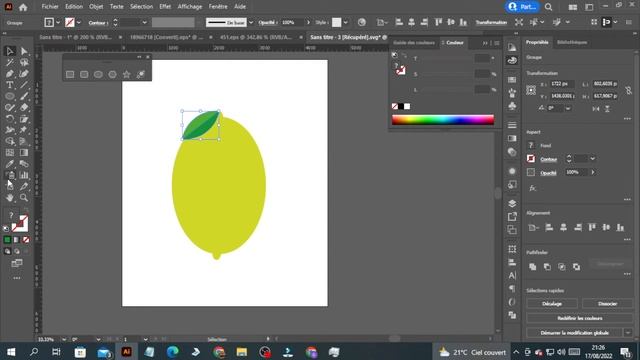
Task: Pick the rounded rectangle in the floating shapes panel
Action: click(x=84, y=74)
